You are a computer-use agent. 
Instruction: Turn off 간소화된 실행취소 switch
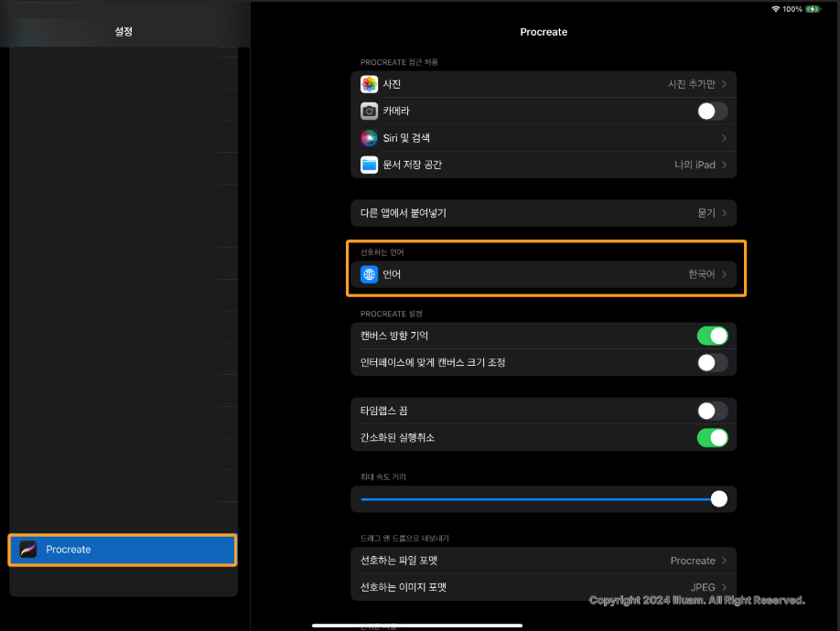point(712,438)
